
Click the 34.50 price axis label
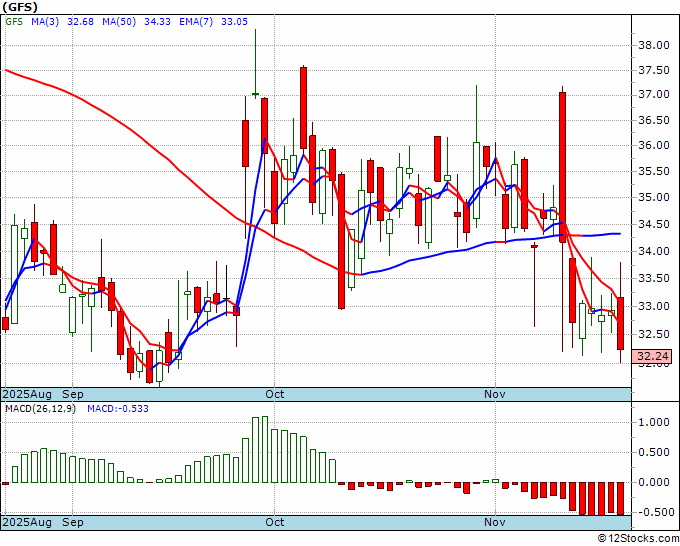(656, 225)
